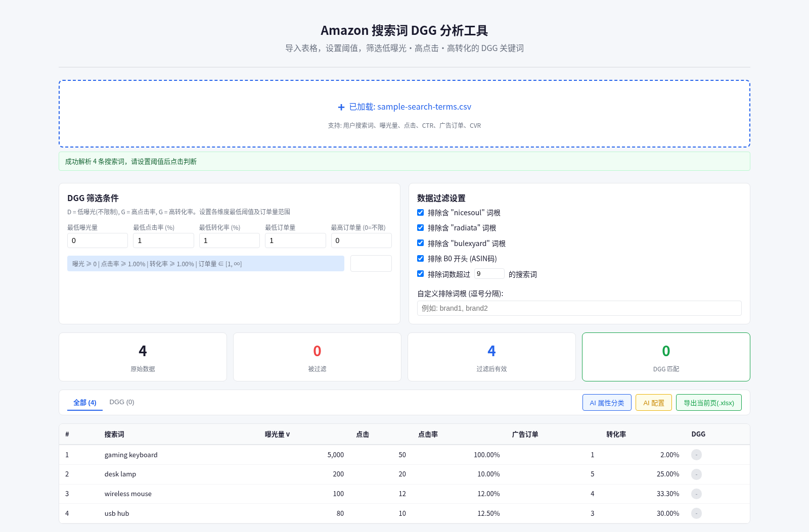
Task: Click the word-count limit input showing 9
Action: (489, 274)
